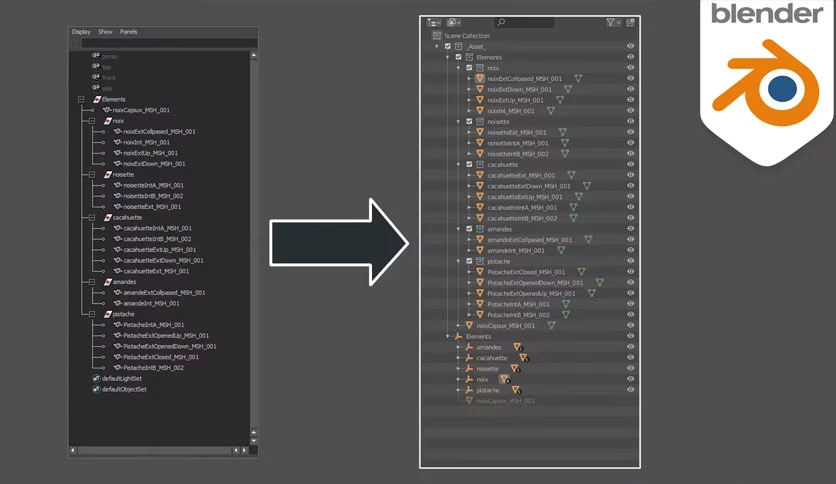This screenshot has width=836, height=484.
Task: Open the Show menu in Maya outliner
Action: pyautogui.click(x=105, y=31)
